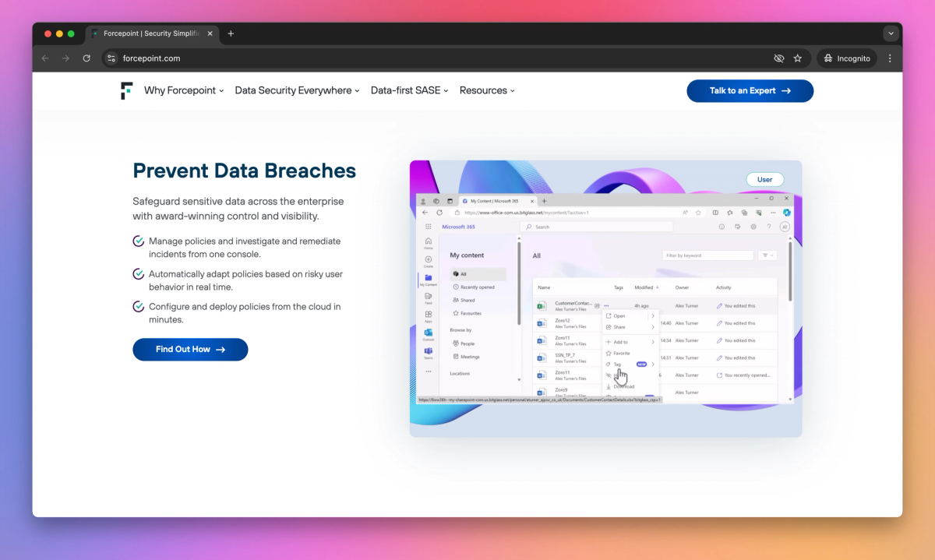
Task: Expand the Data-first SASE menu
Action: (x=410, y=90)
